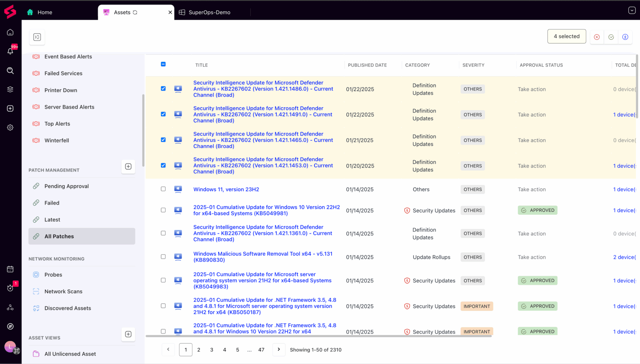Click the install patches download icon
This screenshot has height=364, width=640.
(625, 37)
